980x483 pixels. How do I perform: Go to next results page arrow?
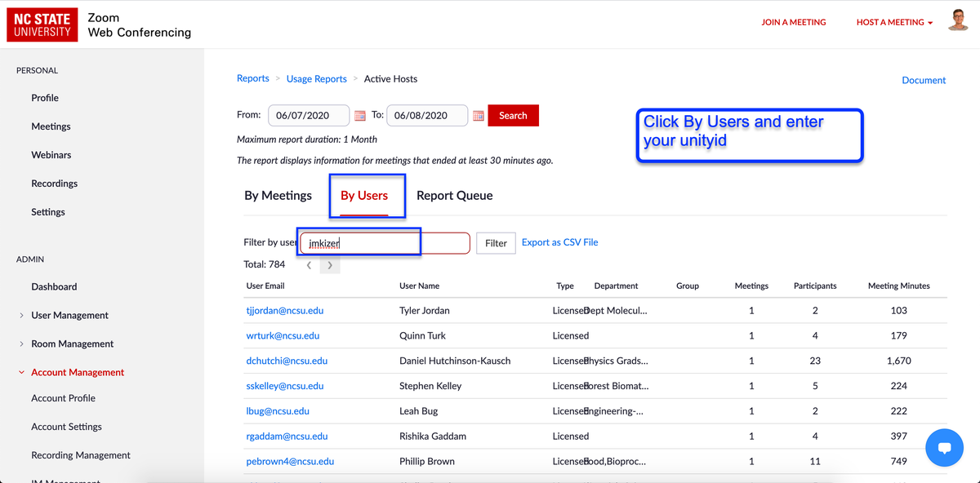coord(330,265)
